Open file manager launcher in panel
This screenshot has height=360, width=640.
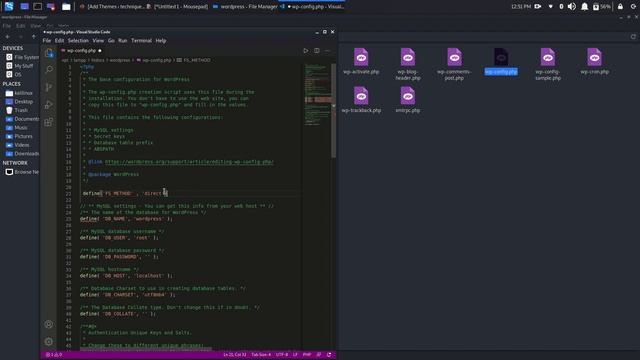(x=66, y=7)
